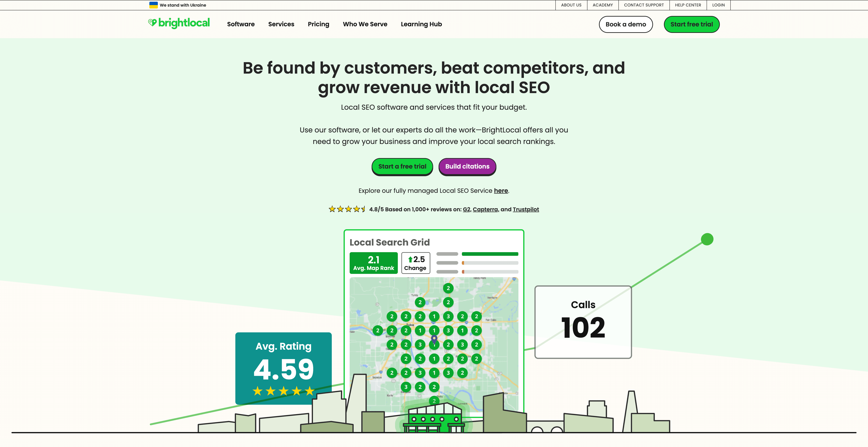
Task: Click Start free trial header button
Action: [x=692, y=24]
